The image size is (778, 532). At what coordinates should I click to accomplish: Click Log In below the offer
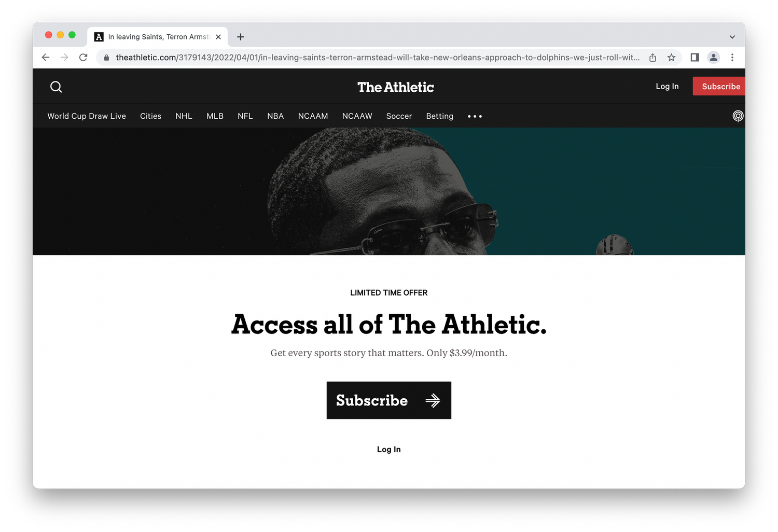389,450
